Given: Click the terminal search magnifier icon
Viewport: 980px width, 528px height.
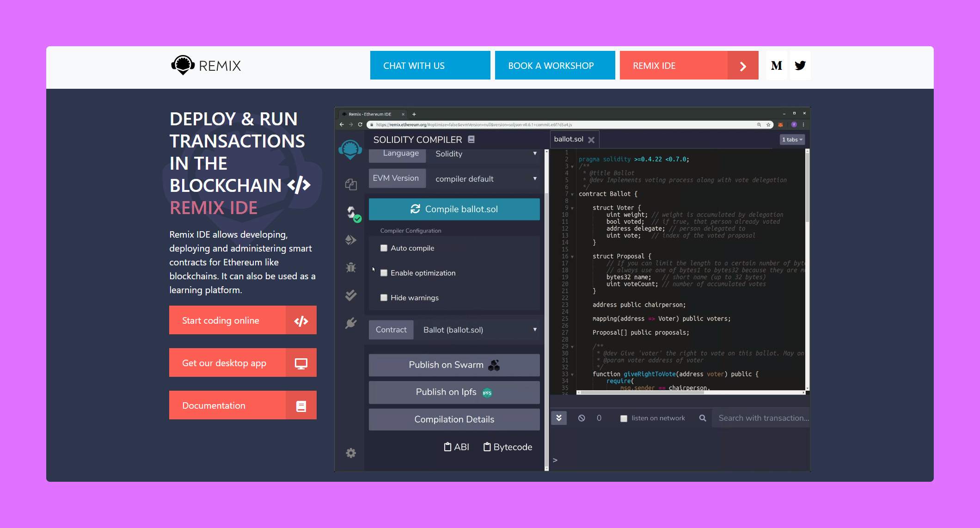Looking at the screenshot, I should [x=703, y=418].
